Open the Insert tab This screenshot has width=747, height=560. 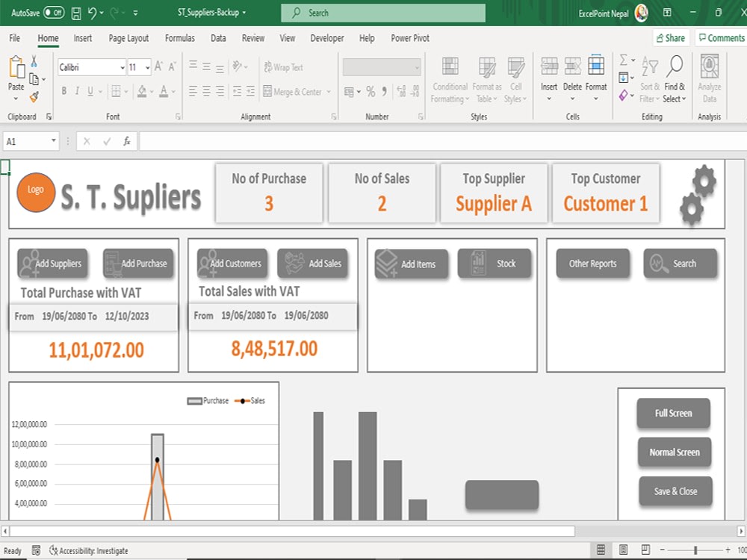click(x=82, y=38)
